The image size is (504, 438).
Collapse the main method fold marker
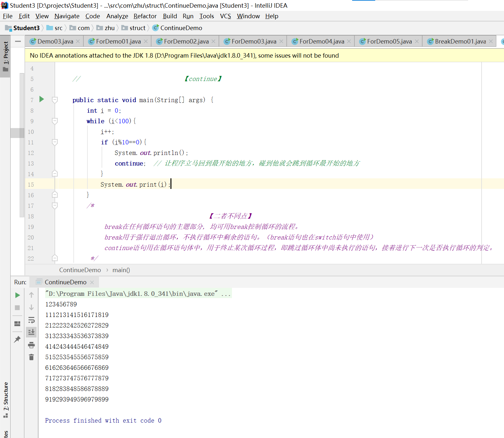point(55,100)
